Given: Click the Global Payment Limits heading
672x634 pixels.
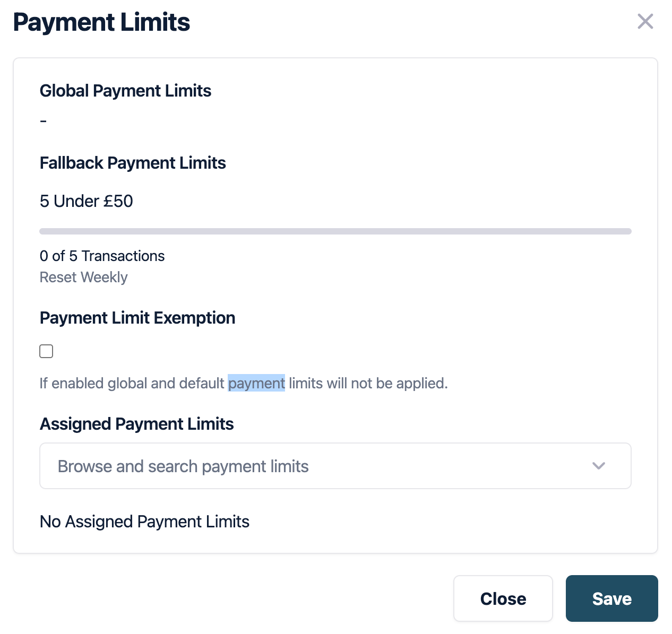Looking at the screenshot, I should (x=125, y=91).
